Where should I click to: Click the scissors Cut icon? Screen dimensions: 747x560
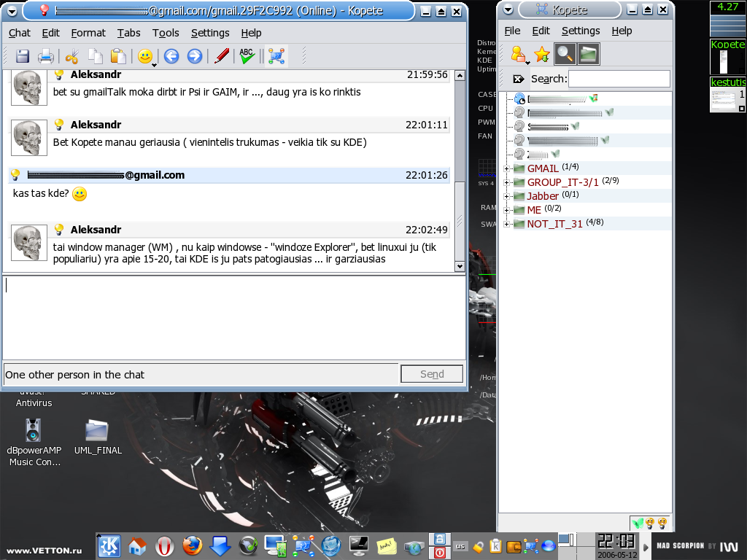coord(71,56)
